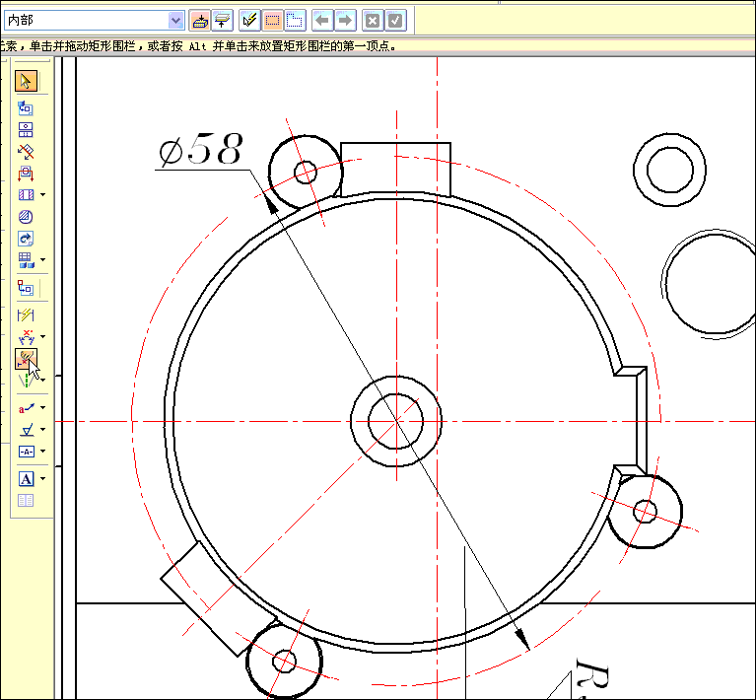
Task: Select the angular dimension tool with red X
Action: pyautogui.click(x=26, y=337)
